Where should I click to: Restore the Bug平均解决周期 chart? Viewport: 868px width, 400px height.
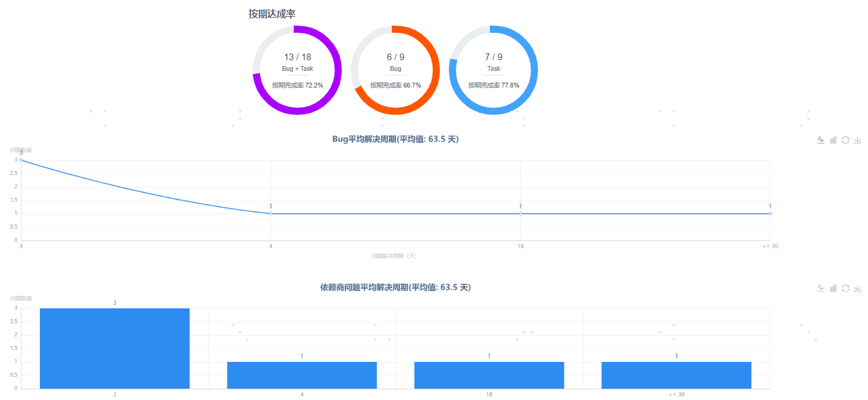pos(845,140)
